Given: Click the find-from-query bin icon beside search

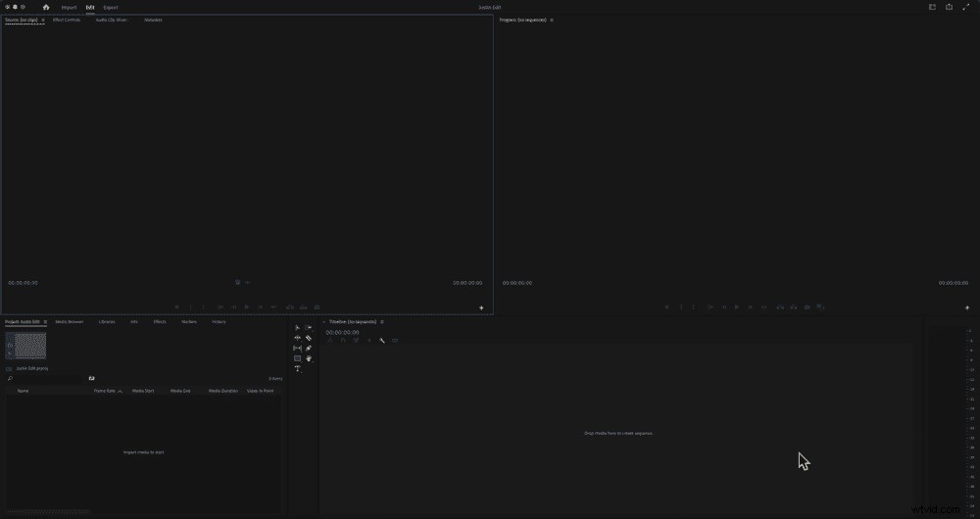Looking at the screenshot, I should point(91,378).
